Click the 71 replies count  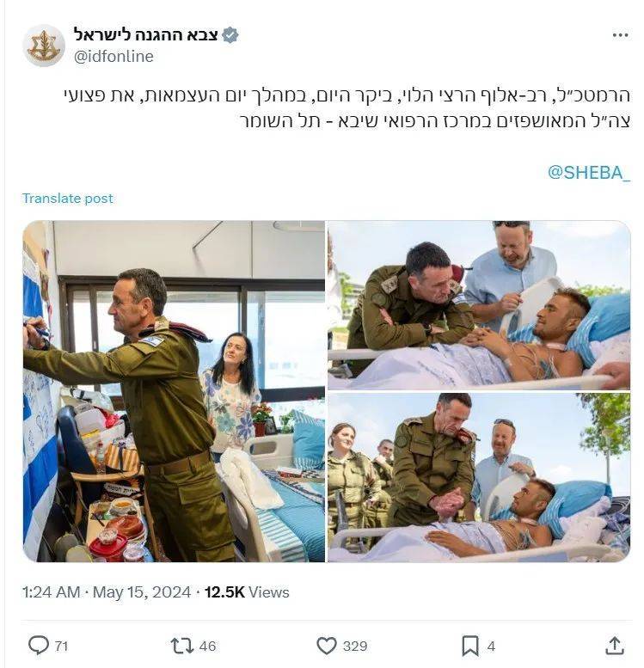tap(61, 647)
